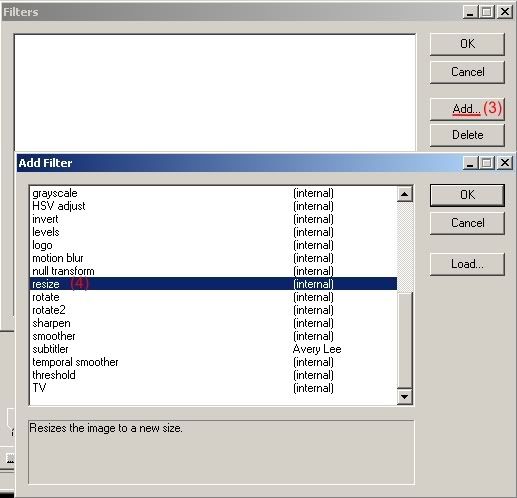
Task: Pick the subtitler filter by Avery Lee
Action: pyautogui.click(x=213, y=349)
